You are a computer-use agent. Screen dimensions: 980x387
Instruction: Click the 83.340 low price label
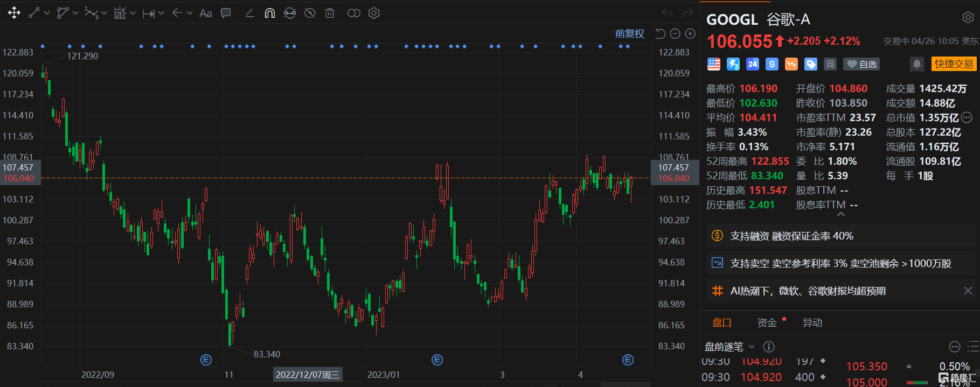pyautogui.click(x=267, y=354)
